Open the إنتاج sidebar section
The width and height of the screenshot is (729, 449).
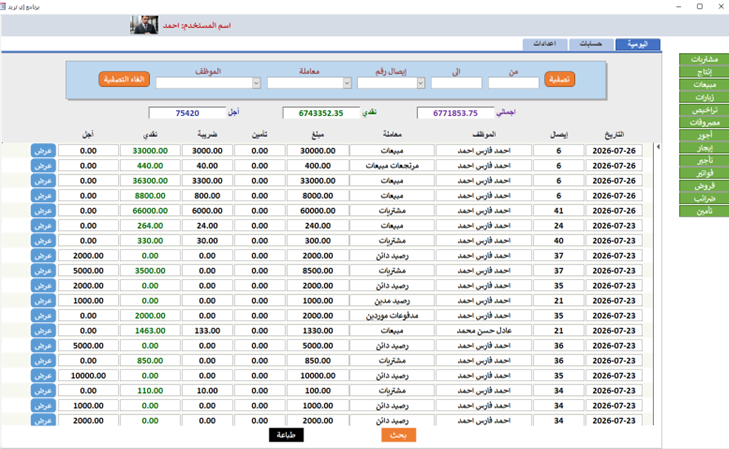pyautogui.click(x=704, y=72)
